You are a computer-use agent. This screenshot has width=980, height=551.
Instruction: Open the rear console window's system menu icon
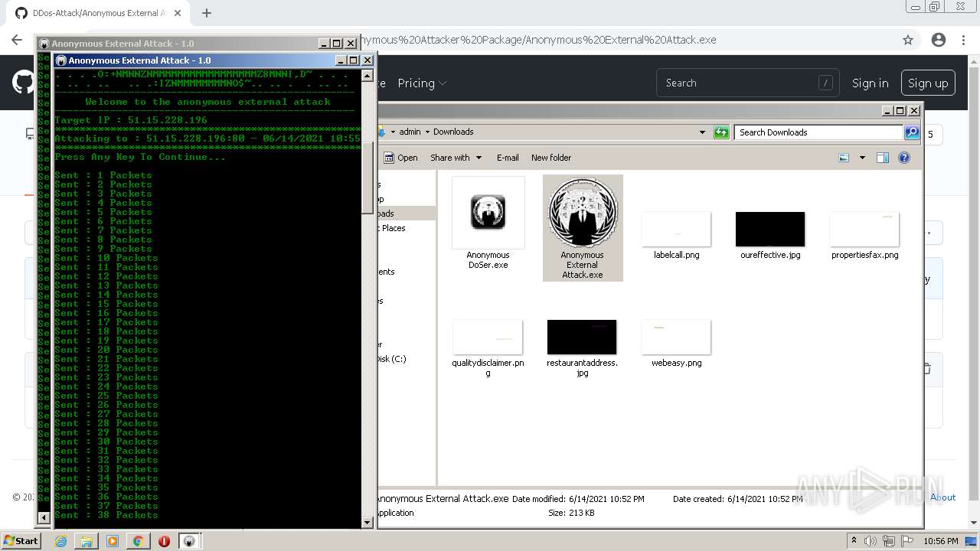(x=44, y=44)
